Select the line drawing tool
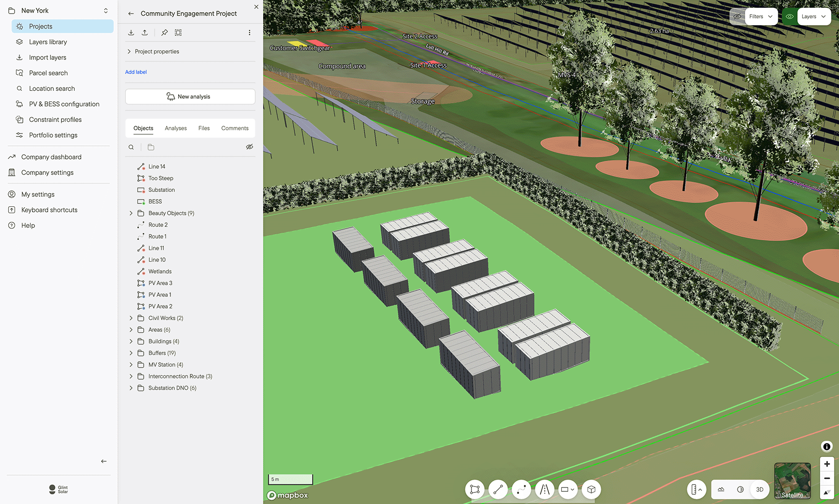Image resolution: width=839 pixels, height=504 pixels. point(498,489)
